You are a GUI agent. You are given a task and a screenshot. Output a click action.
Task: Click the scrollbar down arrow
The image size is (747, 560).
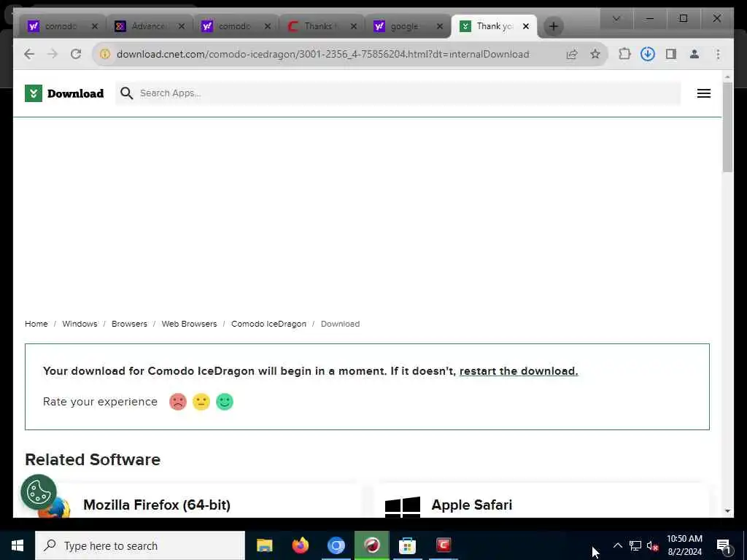point(727,511)
